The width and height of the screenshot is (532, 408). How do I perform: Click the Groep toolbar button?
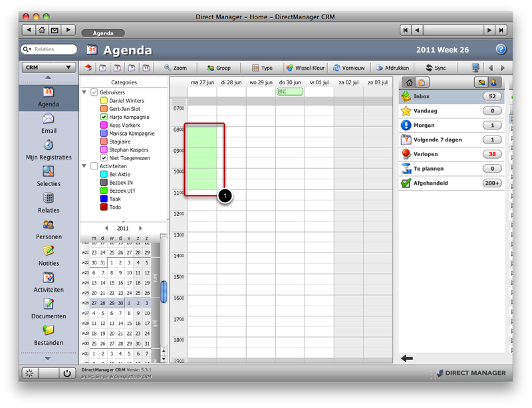[x=219, y=68]
